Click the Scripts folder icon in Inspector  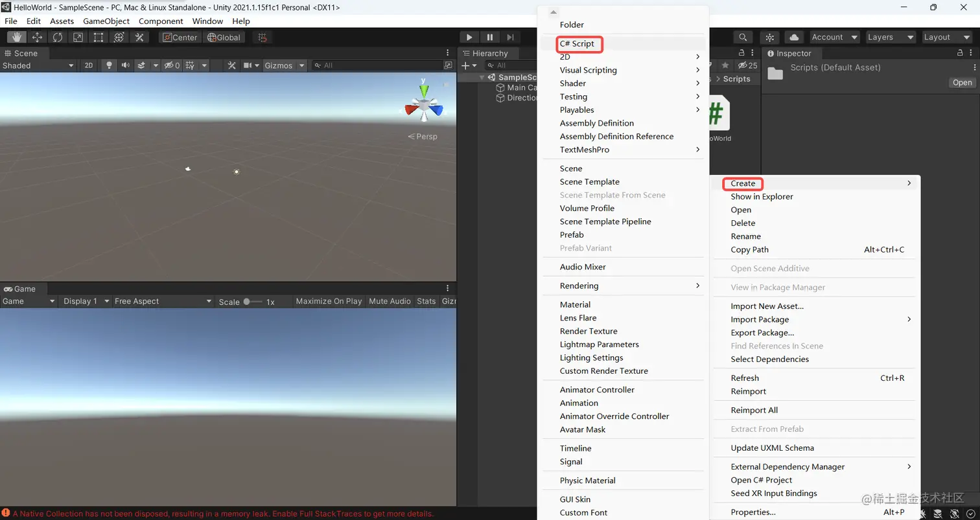[775, 73]
